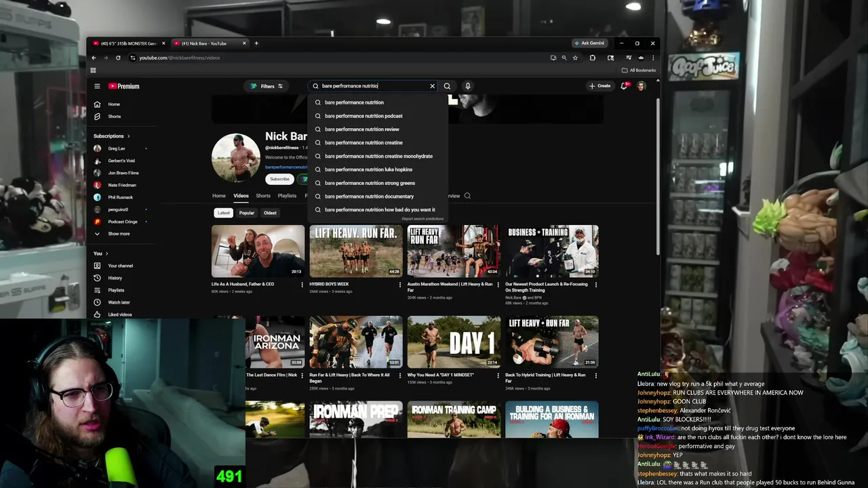Open 'Life As A Husband, Father & CEO' thumbnail
The width and height of the screenshot is (868, 488).
pos(258,251)
